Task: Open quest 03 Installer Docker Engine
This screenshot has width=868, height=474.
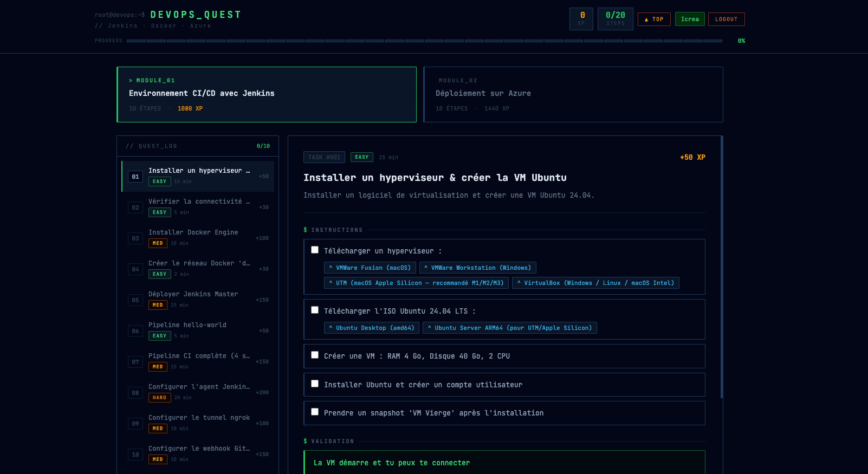Action: point(198,238)
